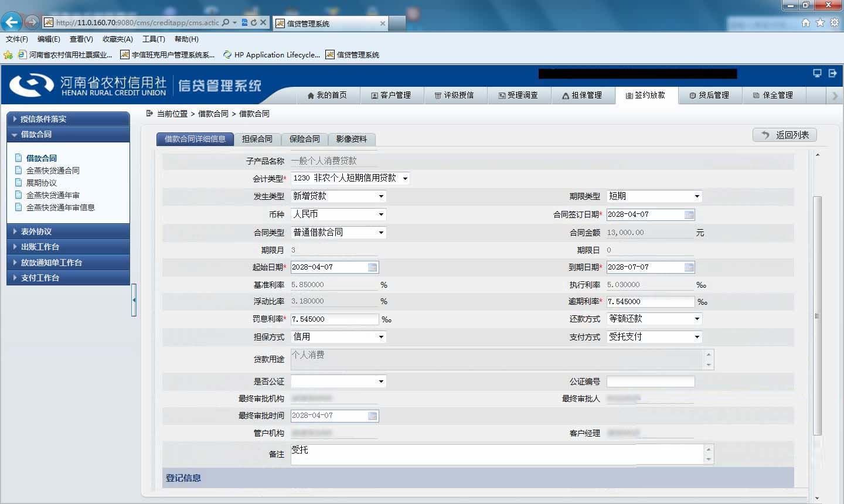Go to 保全管理 navigation tab

pos(774,95)
